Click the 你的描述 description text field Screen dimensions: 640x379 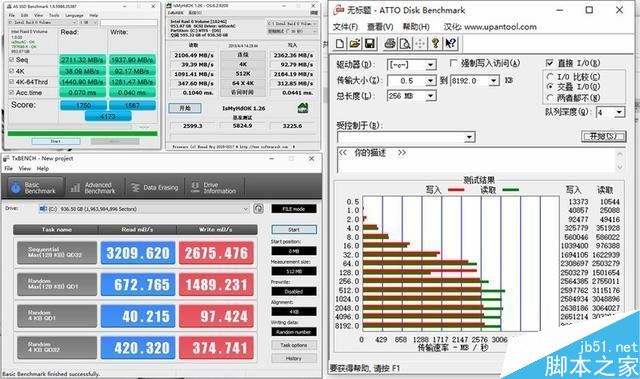point(476,160)
